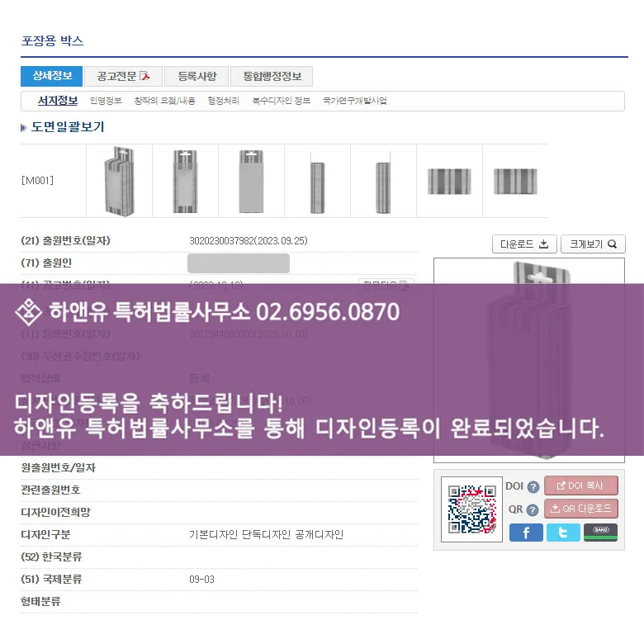
Task: Switch to the 등록사항 tab
Action: coord(197,77)
